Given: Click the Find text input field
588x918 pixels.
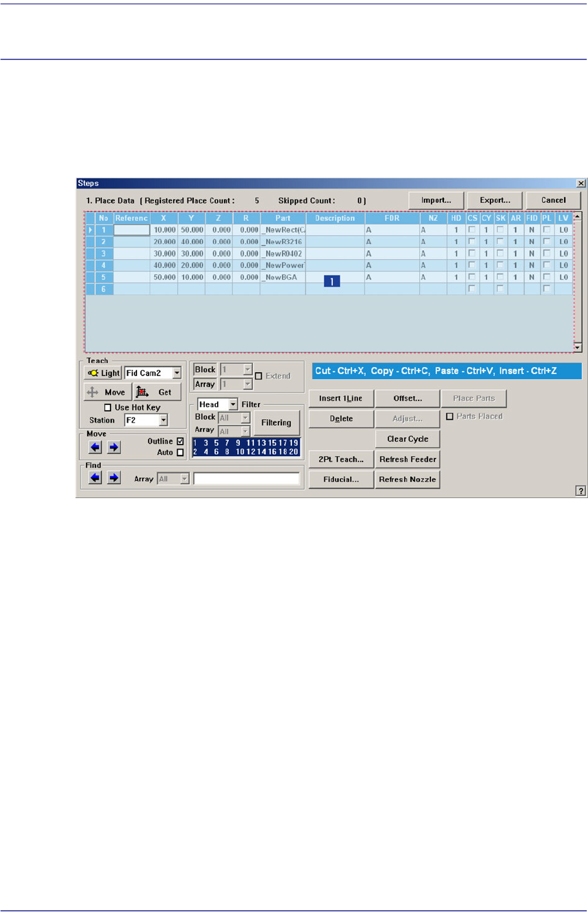Looking at the screenshot, I should click(x=246, y=479).
